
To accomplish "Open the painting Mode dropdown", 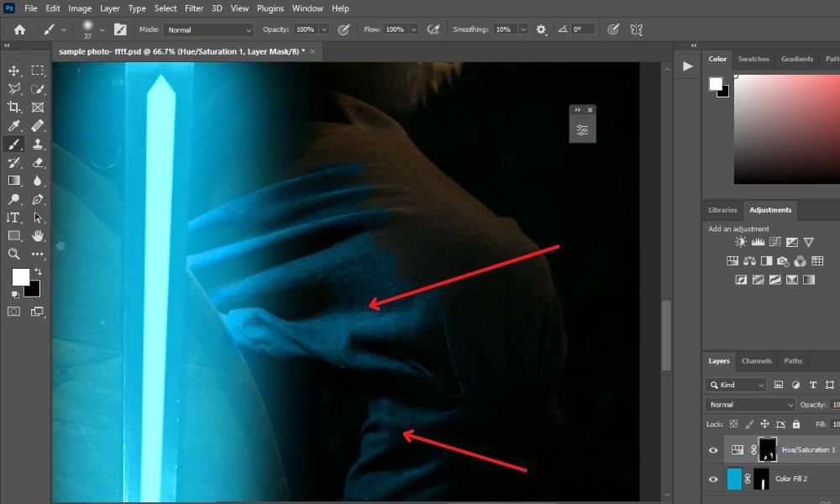I will click(207, 30).
